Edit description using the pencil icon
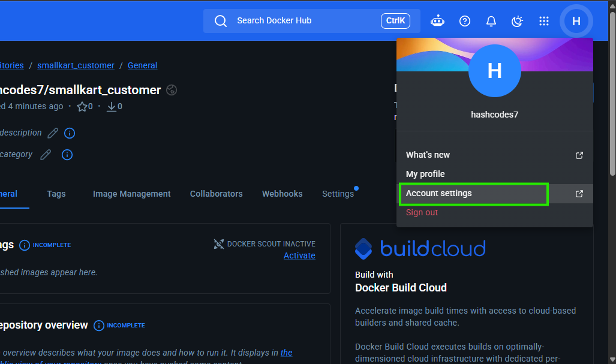This screenshot has height=364, width=616. [x=53, y=133]
